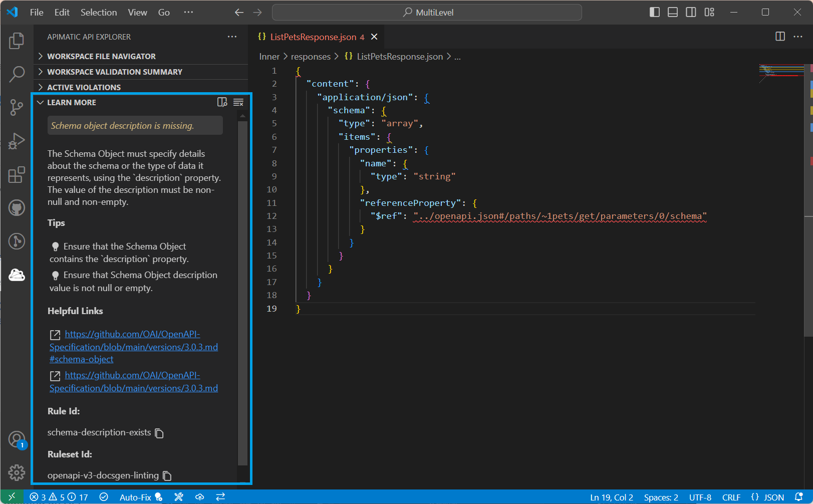
Task: Click the underlined $ref path on line 12
Action: coord(560,216)
